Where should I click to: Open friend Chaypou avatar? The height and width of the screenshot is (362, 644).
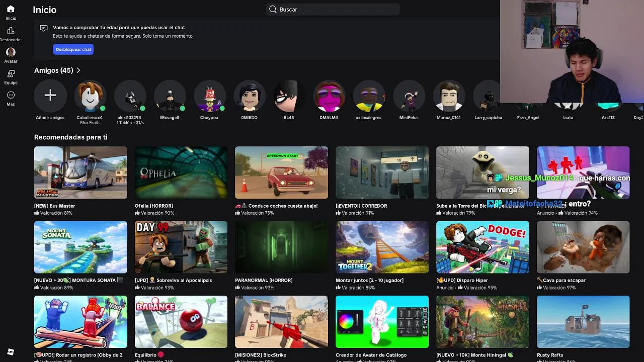click(x=209, y=96)
